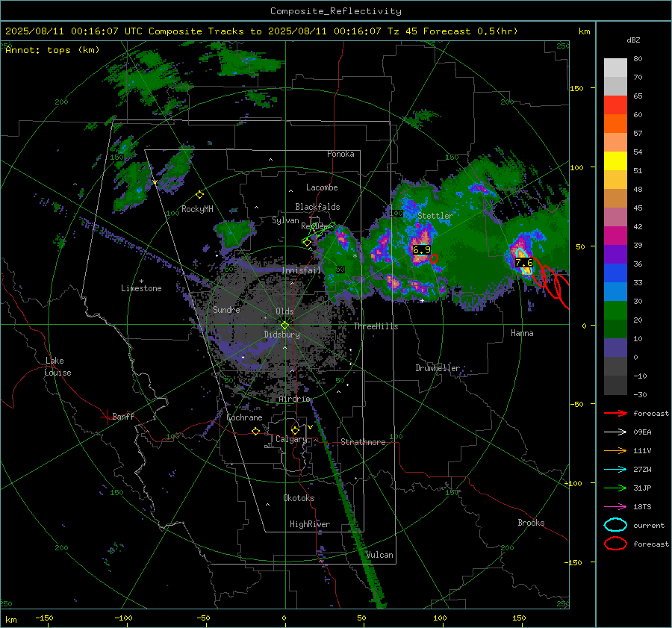This screenshot has height=628, width=672.
Task: Click the Strathmore map label
Action: click(363, 442)
